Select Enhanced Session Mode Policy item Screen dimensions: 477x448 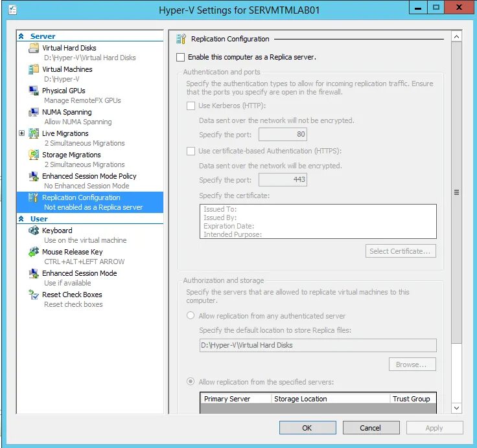(89, 176)
